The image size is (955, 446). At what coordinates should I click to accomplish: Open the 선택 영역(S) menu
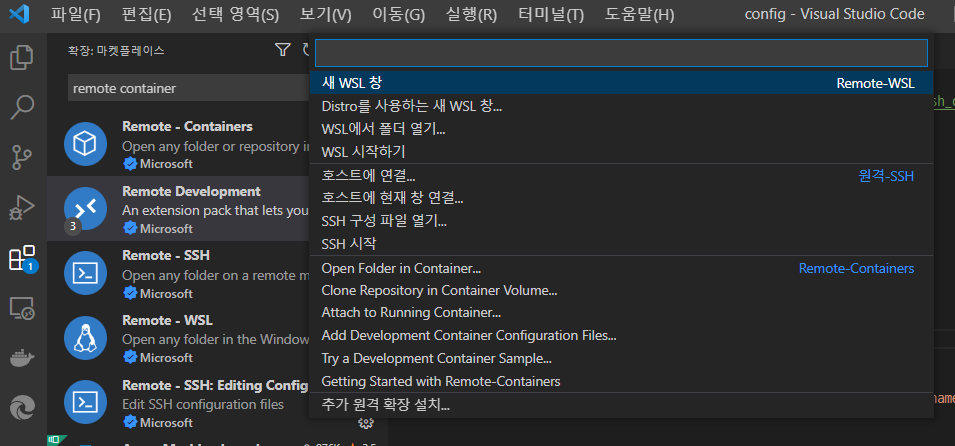[235, 15]
